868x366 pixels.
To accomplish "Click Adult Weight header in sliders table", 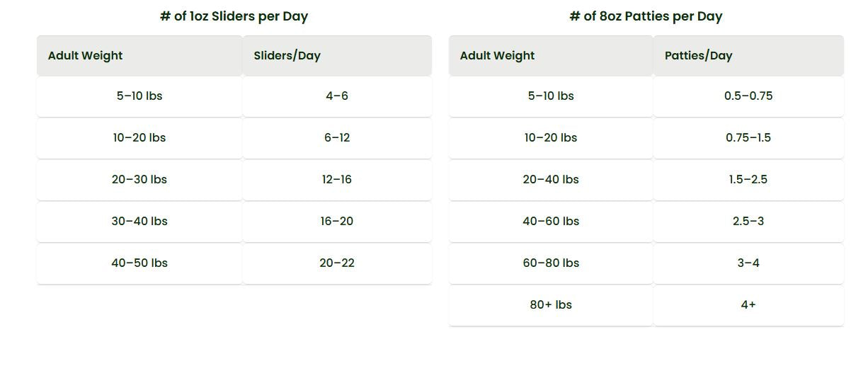I will [86, 56].
